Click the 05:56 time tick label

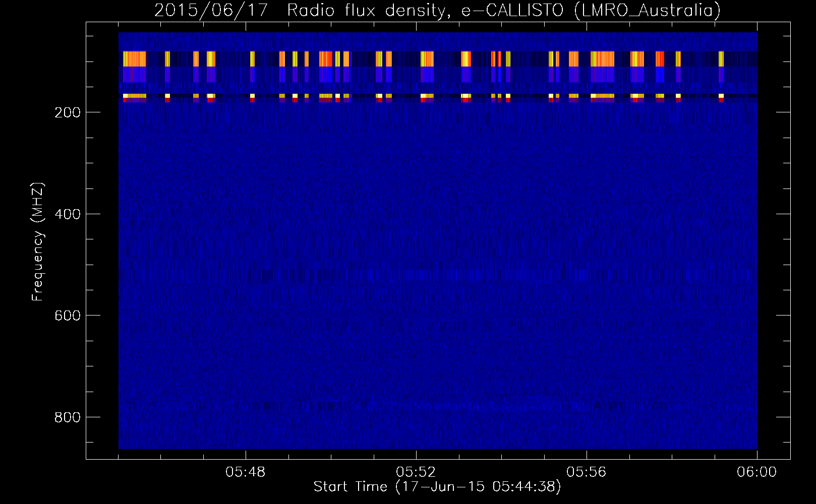(587, 472)
